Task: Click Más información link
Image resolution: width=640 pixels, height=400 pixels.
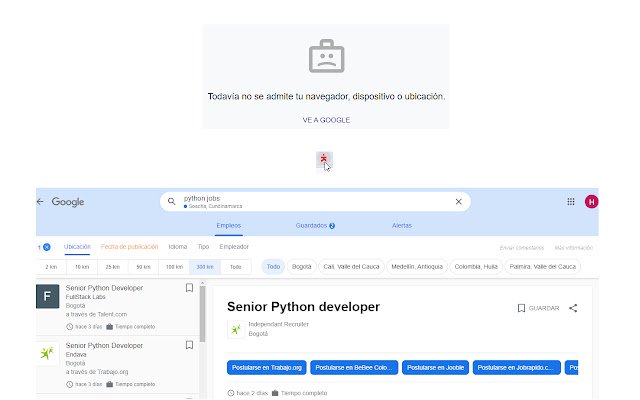Action: click(573, 248)
